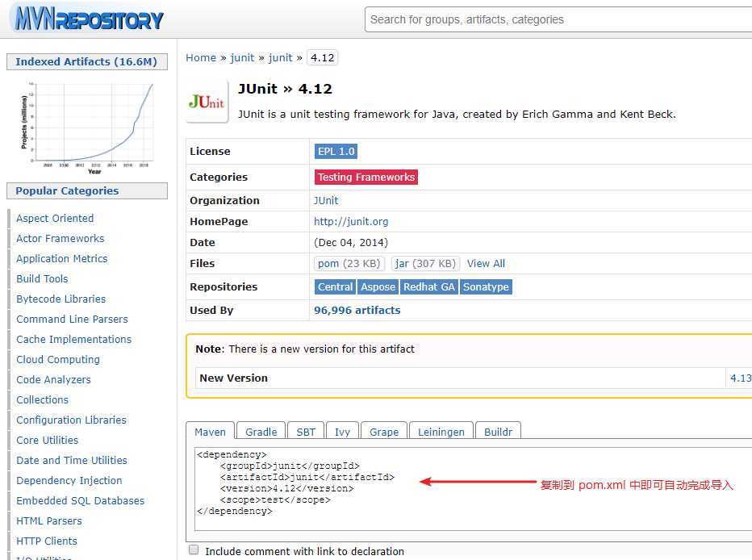Open Date and Time Utilities category
Viewport: 752px width, 560px height.
[x=72, y=460]
